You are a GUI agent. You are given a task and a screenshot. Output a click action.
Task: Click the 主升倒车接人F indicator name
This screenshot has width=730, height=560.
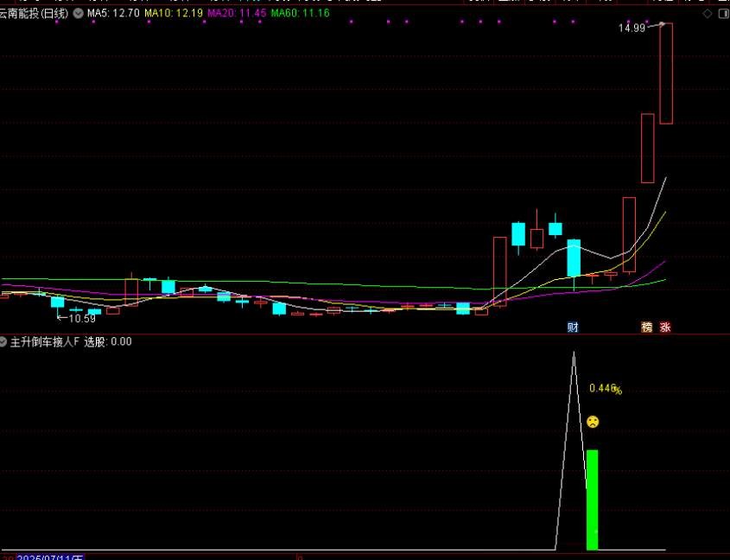point(44,341)
